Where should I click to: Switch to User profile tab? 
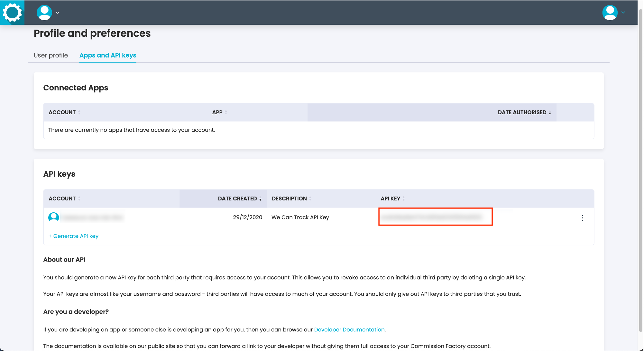[x=51, y=55]
